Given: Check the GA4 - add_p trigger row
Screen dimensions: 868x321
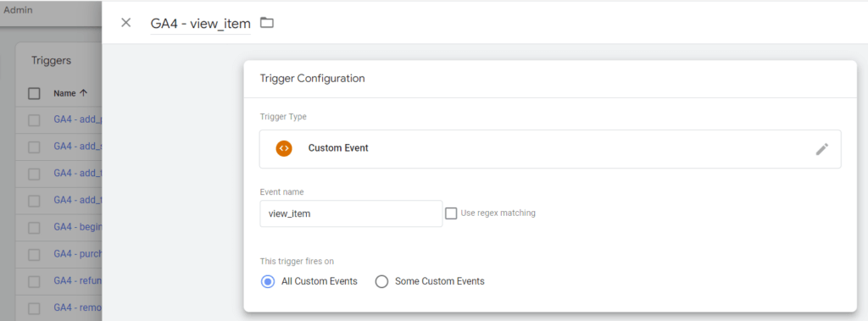Looking at the screenshot, I should click(34, 120).
